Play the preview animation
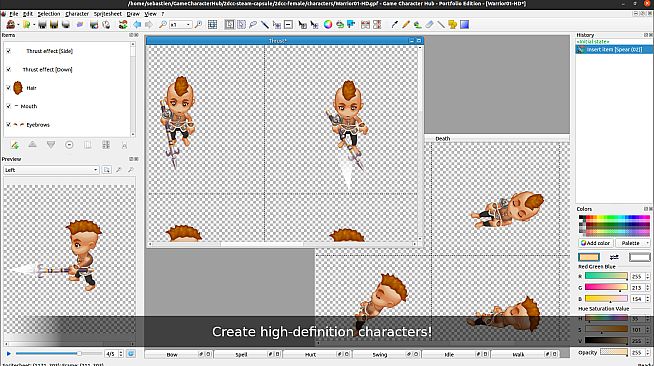The height and width of the screenshot is (366, 654). 9,353
